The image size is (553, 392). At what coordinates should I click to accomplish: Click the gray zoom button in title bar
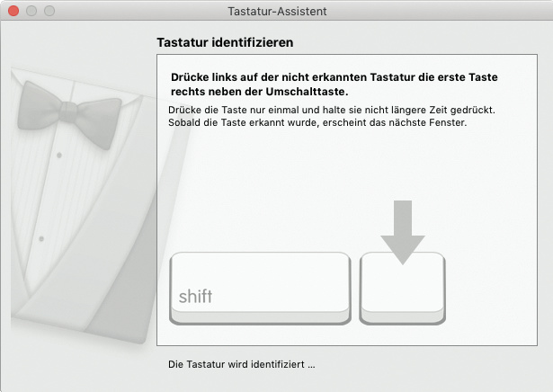pos(49,11)
